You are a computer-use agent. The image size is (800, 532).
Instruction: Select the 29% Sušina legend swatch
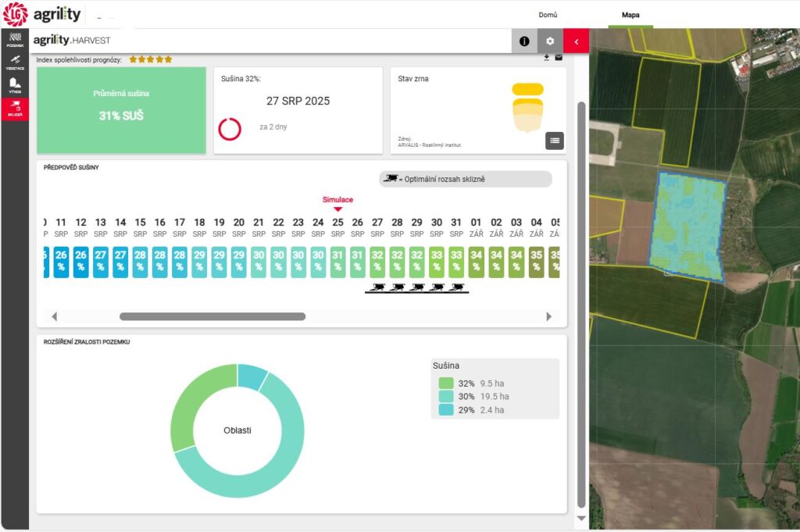(446, 410)
